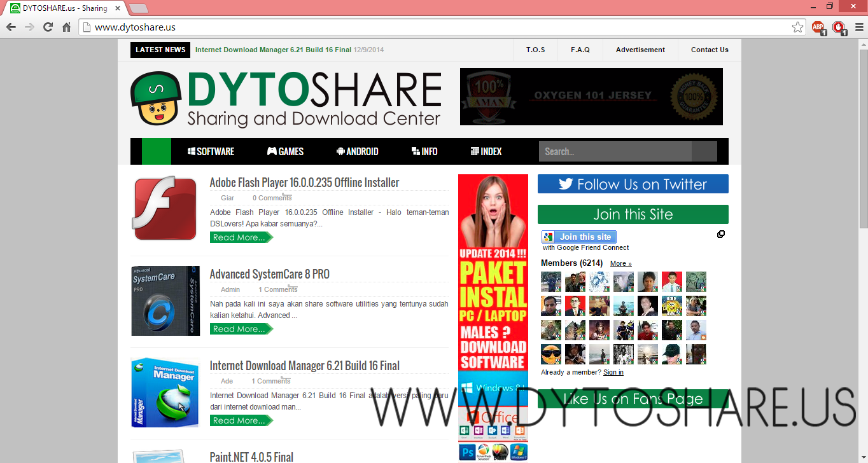Open the 1 Comments link by Admin
Screen dimensions: 868x463
[277, 289]
